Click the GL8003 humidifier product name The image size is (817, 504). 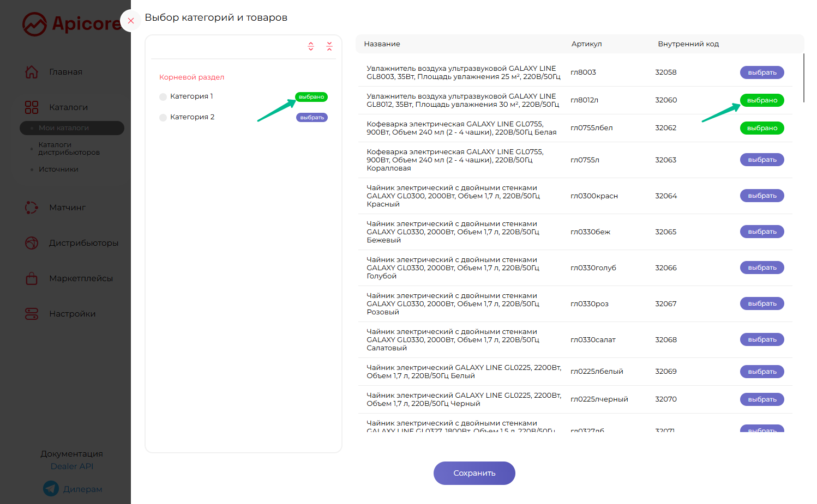[x=464, y=72]
